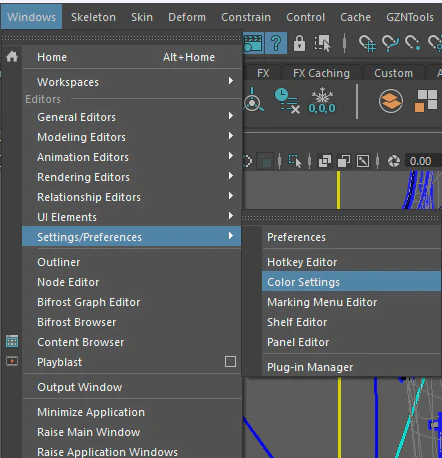Screen dimensions: 442x458
Task: Click the snap to grid magnet icon
Action: click(367, 43)
